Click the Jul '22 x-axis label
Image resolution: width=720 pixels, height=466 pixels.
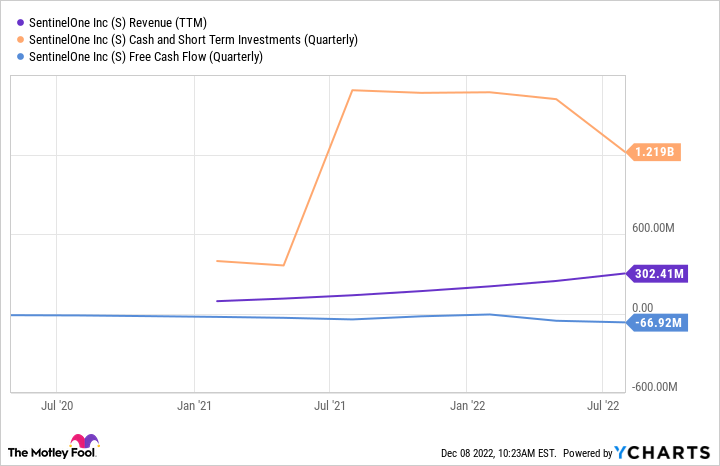[x=603, y=405]
